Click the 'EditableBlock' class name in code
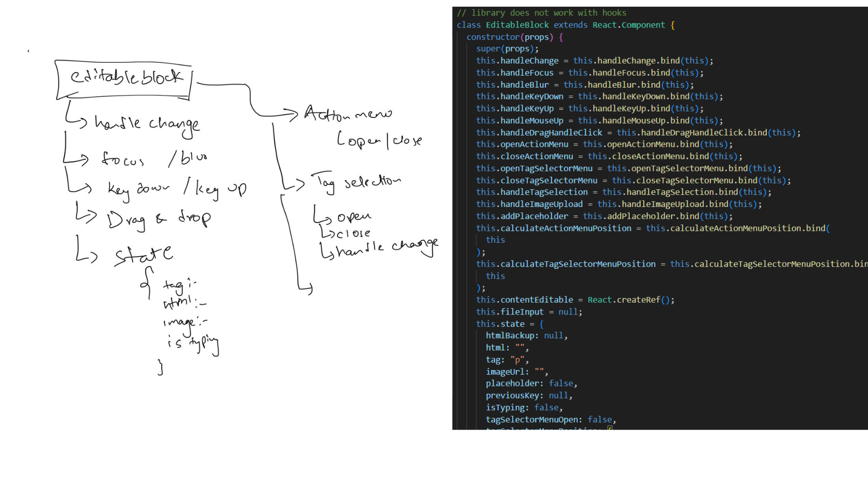868x488 pixels. 517,25
